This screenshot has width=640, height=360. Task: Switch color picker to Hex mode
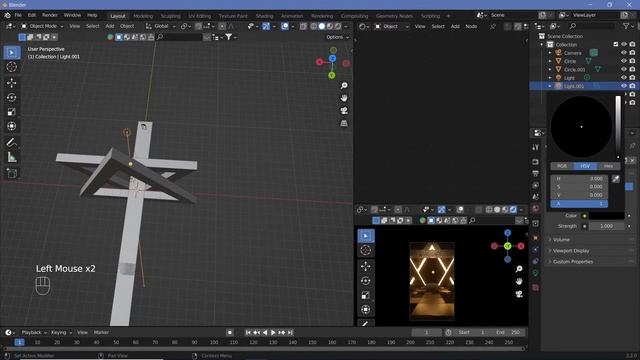coord(608,166)
